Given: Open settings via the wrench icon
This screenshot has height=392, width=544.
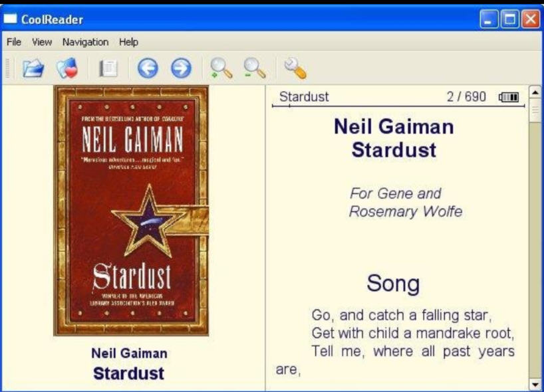Looking at the screenshot, I should click(x=295, y=68).
